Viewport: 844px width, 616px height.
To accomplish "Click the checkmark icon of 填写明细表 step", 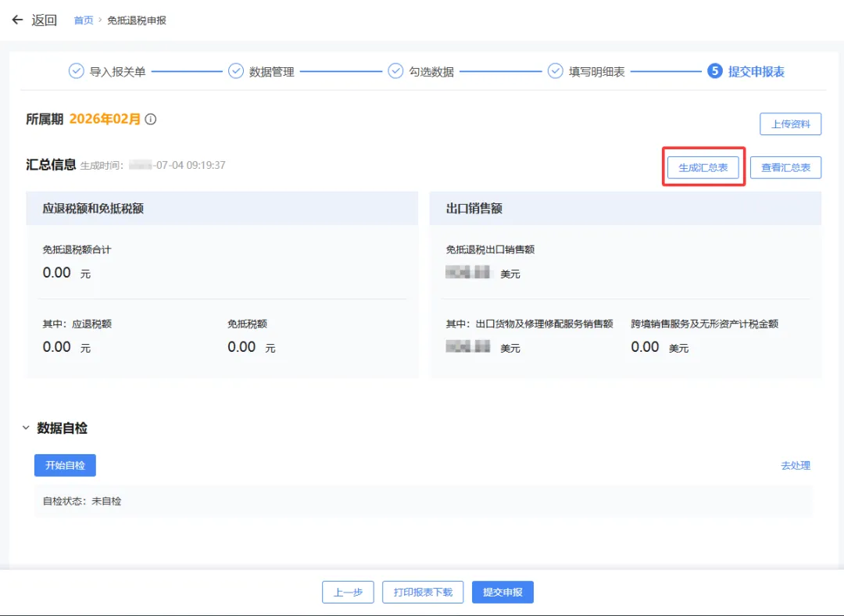I will click(555, 70).
